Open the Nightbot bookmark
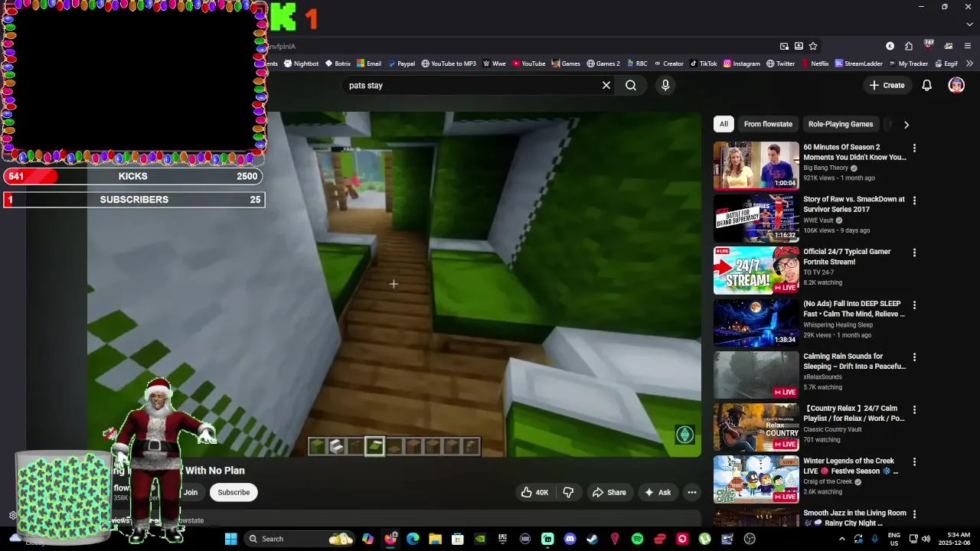The image size is (980, 551). tap(301, 64)
